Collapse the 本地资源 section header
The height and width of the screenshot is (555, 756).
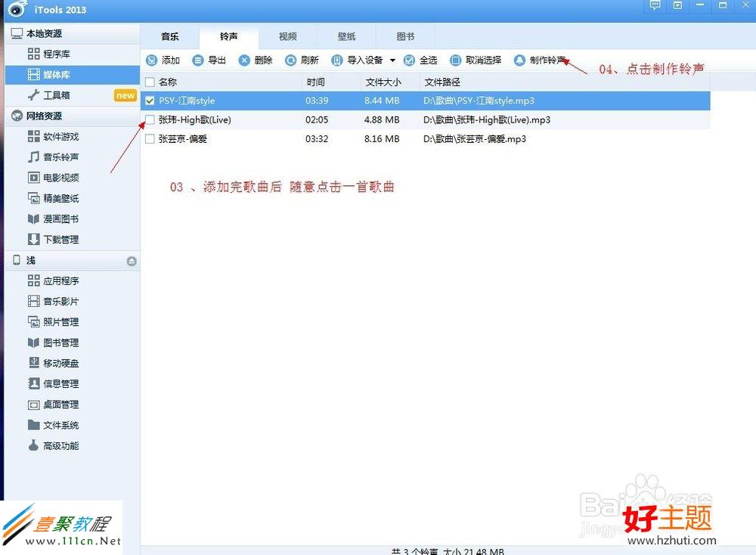click(73, 34)
